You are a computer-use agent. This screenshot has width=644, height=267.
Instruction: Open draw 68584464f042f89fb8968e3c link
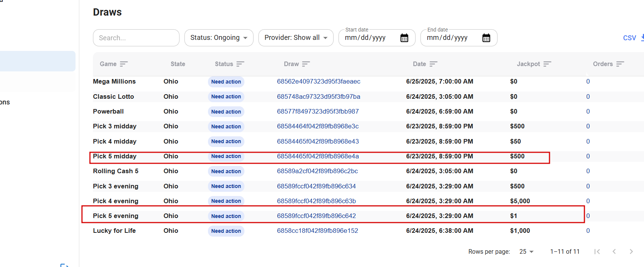tap(318, 126)
